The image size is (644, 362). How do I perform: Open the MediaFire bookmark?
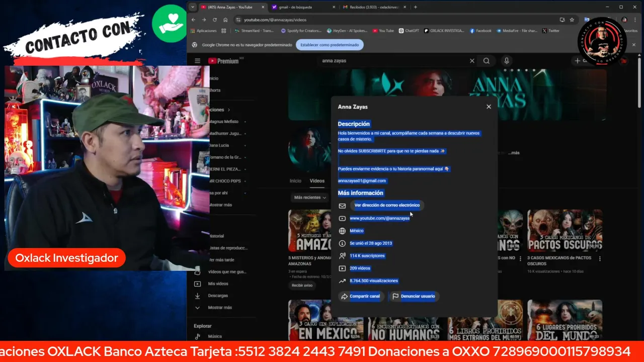[516, 31]
